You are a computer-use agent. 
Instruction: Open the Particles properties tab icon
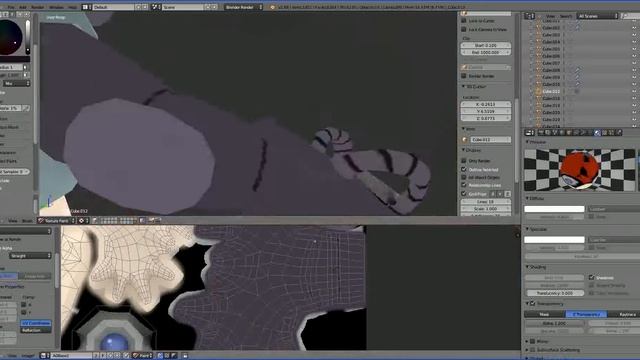coord(611,133)
